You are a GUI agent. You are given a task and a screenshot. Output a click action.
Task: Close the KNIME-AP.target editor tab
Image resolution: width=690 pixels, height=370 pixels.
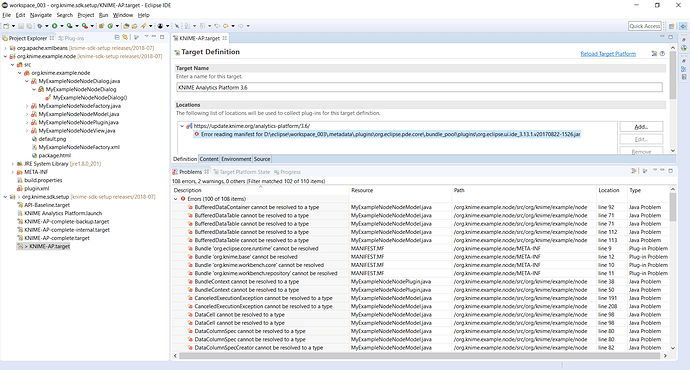point(225,38)
